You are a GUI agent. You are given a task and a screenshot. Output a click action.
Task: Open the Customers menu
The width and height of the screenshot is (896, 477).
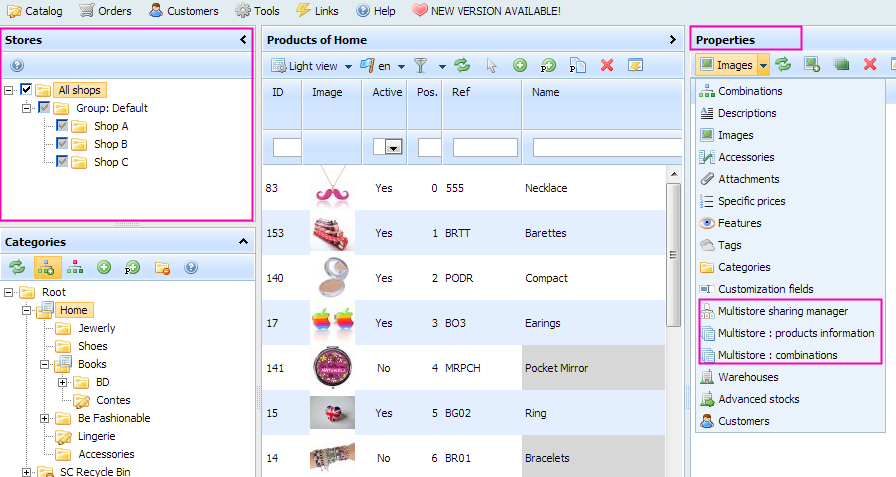click(183, 11)
